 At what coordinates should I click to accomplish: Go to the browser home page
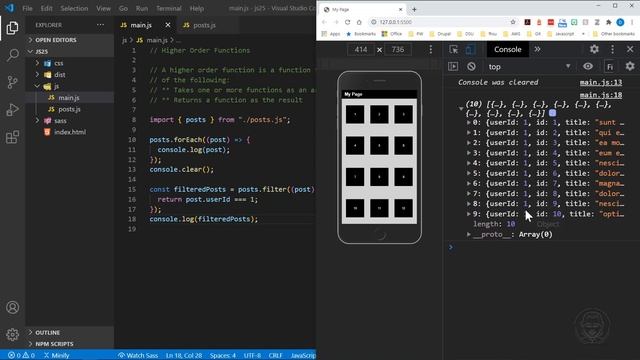click(359, 22)
